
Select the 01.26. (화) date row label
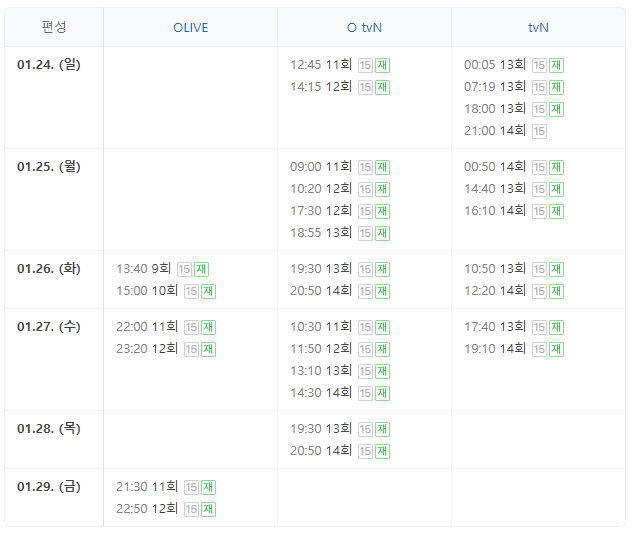tap(49, 269)
